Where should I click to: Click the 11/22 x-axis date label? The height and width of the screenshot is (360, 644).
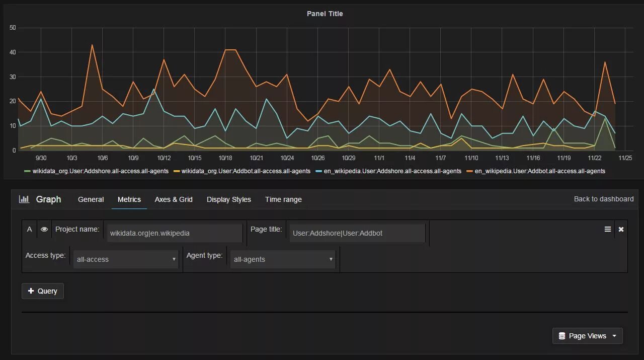[594, 158]
